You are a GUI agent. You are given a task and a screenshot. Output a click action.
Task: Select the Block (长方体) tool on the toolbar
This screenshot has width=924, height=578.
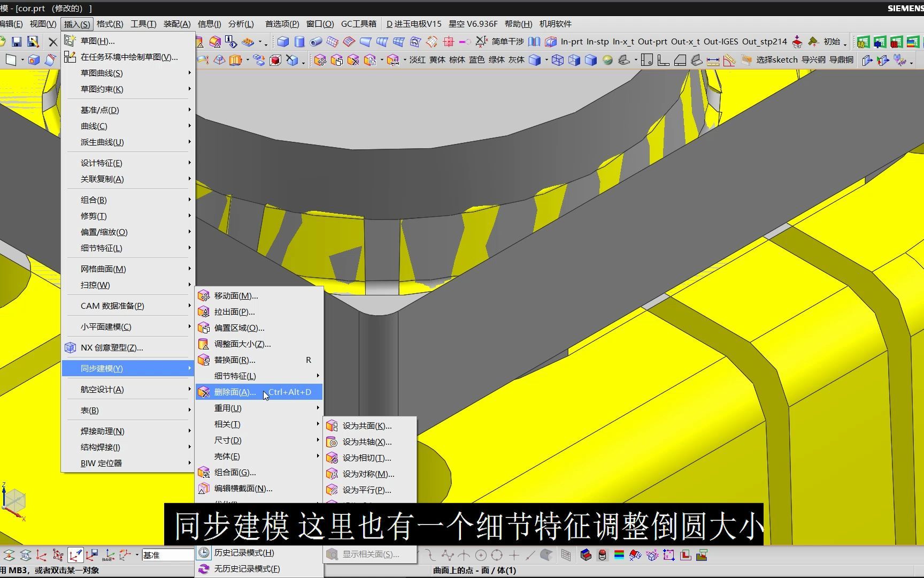tap(283, 41)
